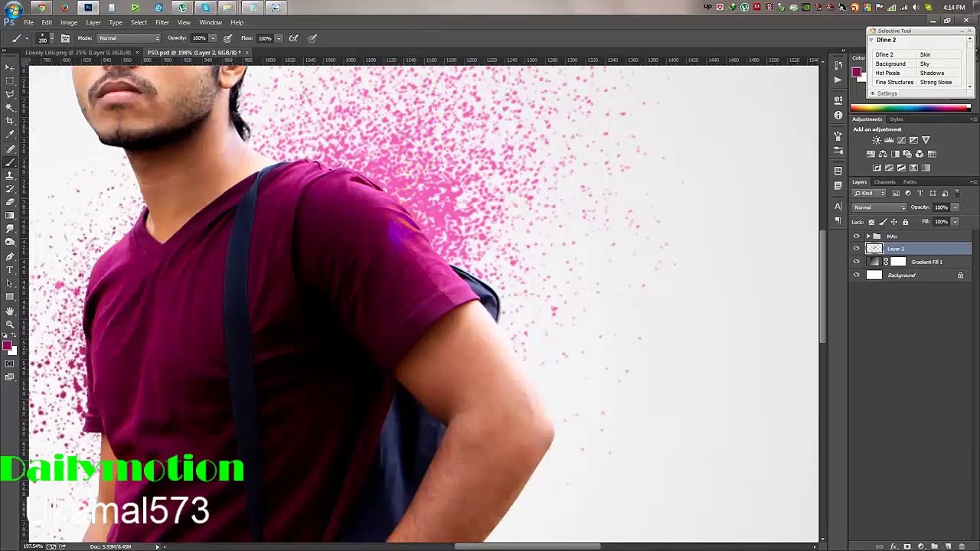Expand the MAn layer group
The height and width of the screenshot is (551, 980).
point(867,236)
